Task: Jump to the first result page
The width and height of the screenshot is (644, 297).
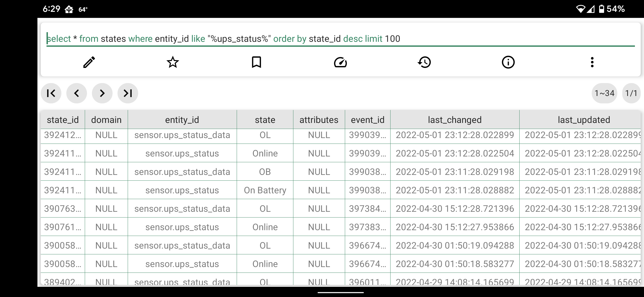Action: click(51, 93)
